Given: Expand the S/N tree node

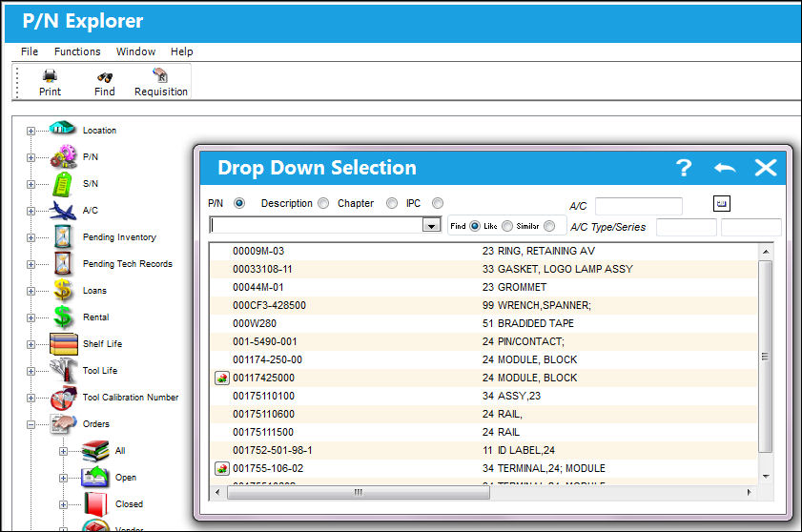Looking at the screenshot, I should point(31,184).
